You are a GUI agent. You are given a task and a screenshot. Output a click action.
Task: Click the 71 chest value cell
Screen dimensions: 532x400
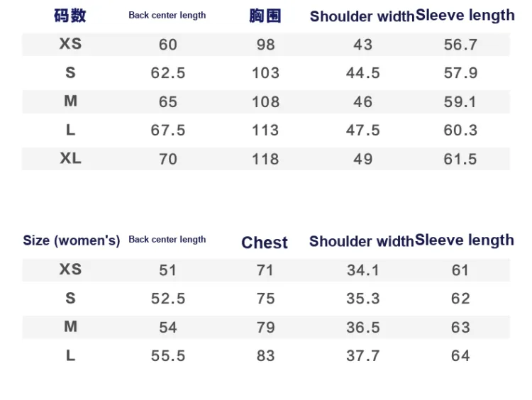(265, 270)
